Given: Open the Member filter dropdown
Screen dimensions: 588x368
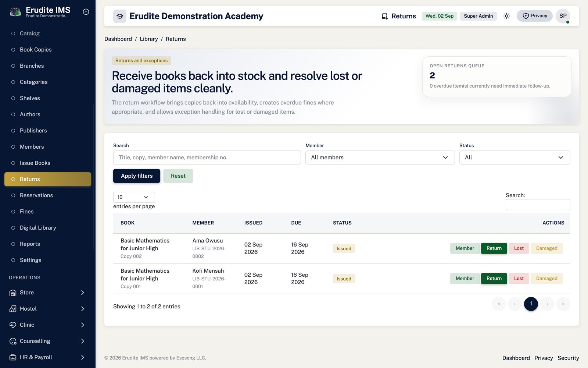Looking at the screenshot, I should point(380,158).
